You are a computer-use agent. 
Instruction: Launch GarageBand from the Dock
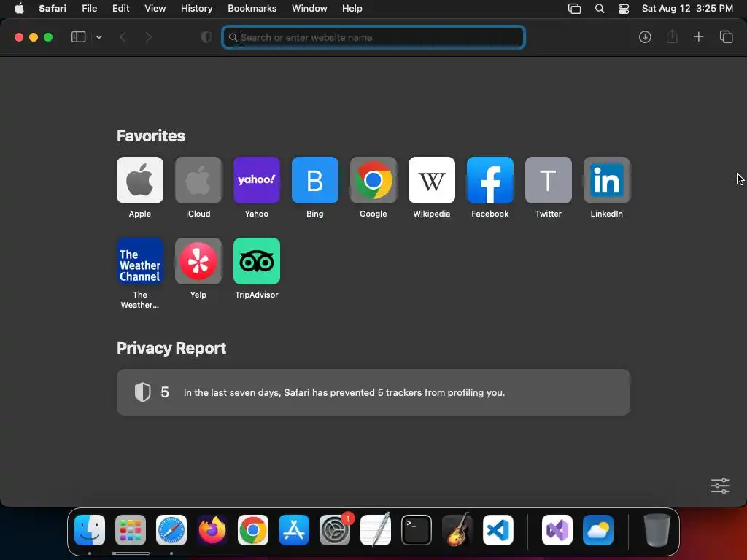457,529
